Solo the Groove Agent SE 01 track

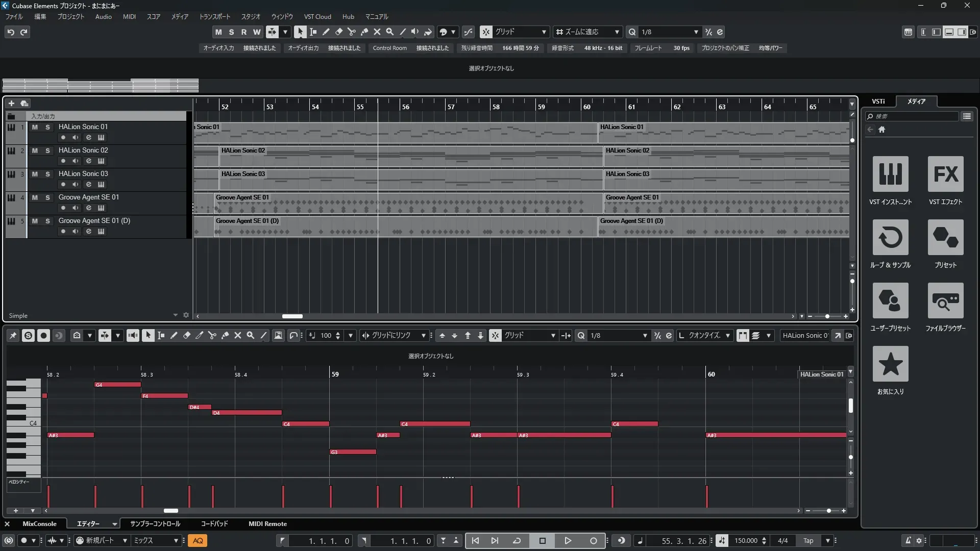47,197
